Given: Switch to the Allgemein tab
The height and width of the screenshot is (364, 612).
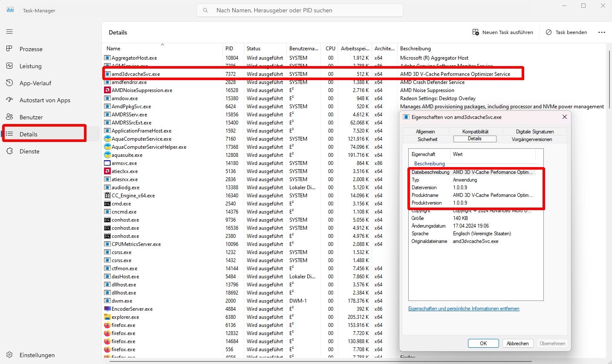Looking at the screenshot, I should pos(425,132).
